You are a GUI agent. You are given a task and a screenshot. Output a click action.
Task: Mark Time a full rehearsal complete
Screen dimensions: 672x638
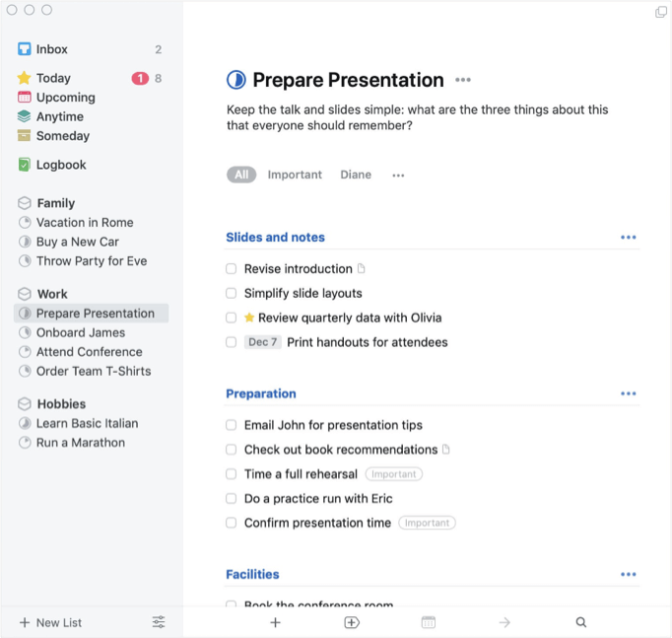coord(231,474)
